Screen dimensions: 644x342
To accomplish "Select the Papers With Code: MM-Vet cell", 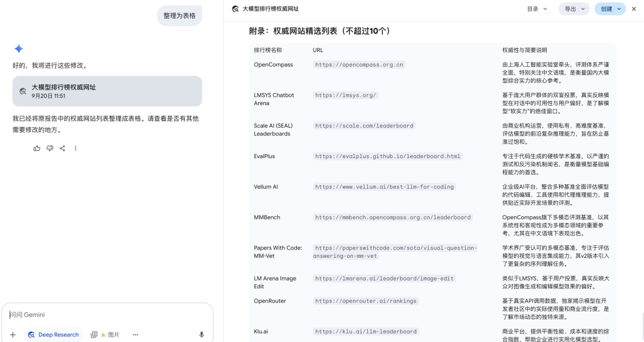I will [x=278, y=252].
